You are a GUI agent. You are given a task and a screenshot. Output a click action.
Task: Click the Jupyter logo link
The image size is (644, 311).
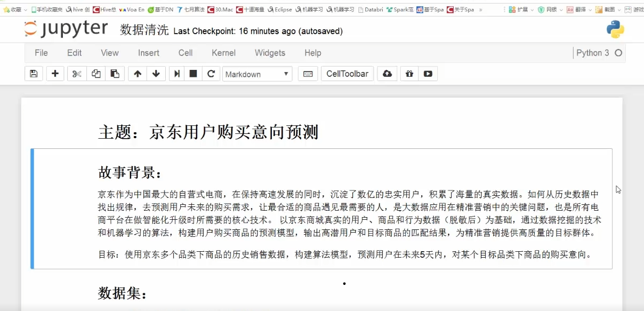tap(66, 30)
